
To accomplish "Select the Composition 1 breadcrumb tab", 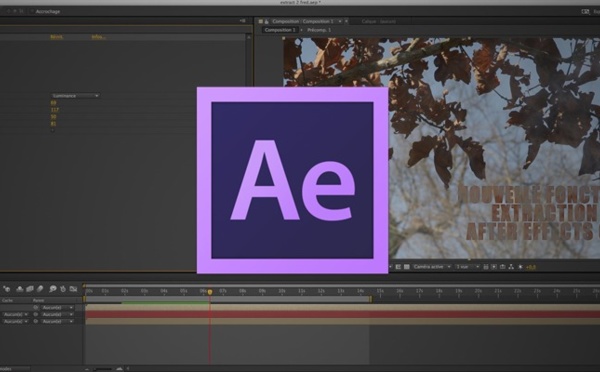I will click(280, 30).
